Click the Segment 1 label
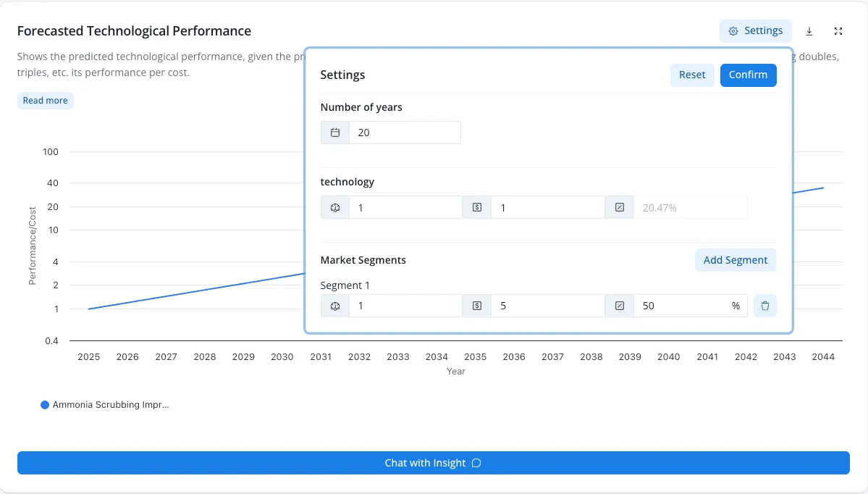Image resolution: width=868 pixels, height=494 pixels. pyautogui.click(x=345, y=285)
